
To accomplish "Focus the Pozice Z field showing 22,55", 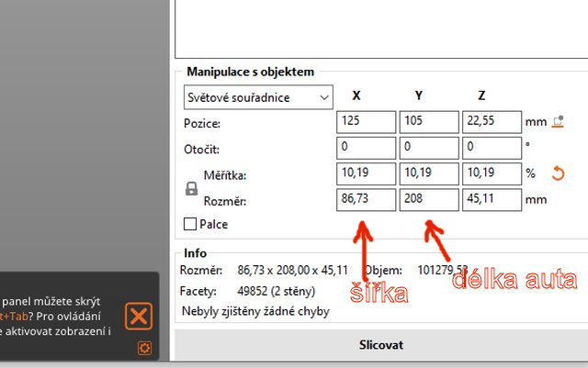I will point(491,122).
